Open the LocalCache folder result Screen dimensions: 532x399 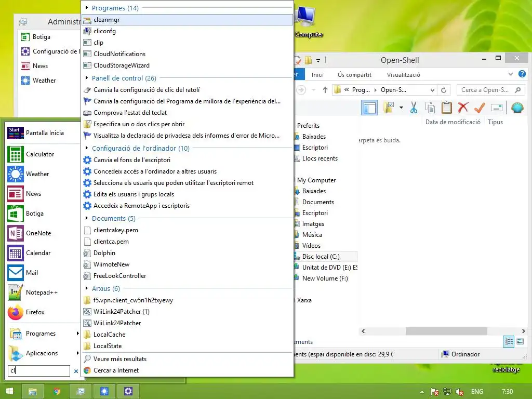187,335
